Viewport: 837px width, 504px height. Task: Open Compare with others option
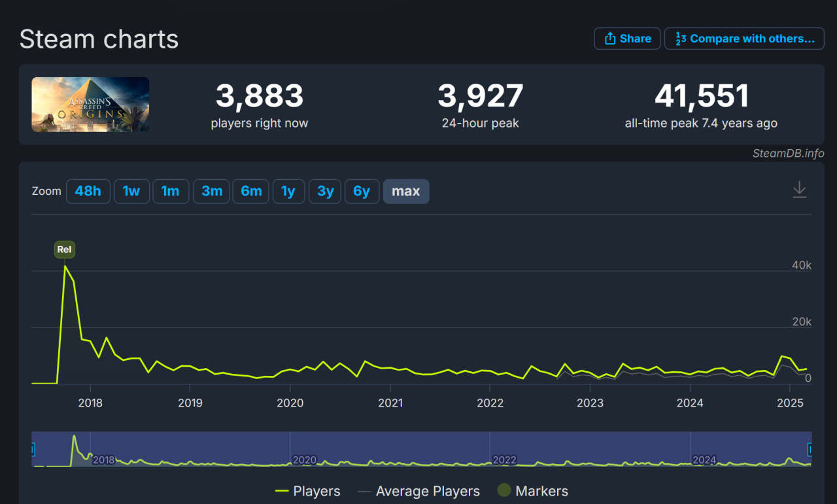[x=744, y=39]
